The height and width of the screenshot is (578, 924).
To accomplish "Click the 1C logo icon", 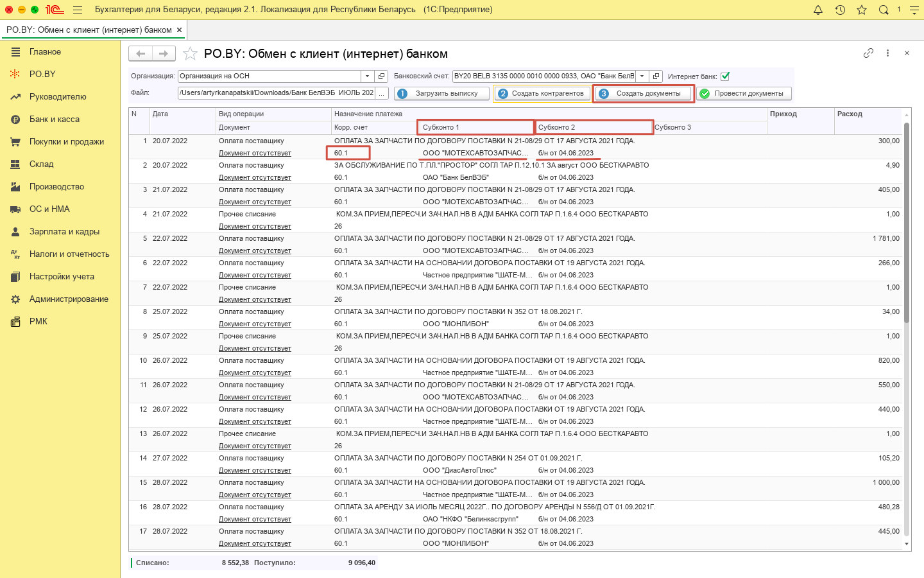I will 55,10.
